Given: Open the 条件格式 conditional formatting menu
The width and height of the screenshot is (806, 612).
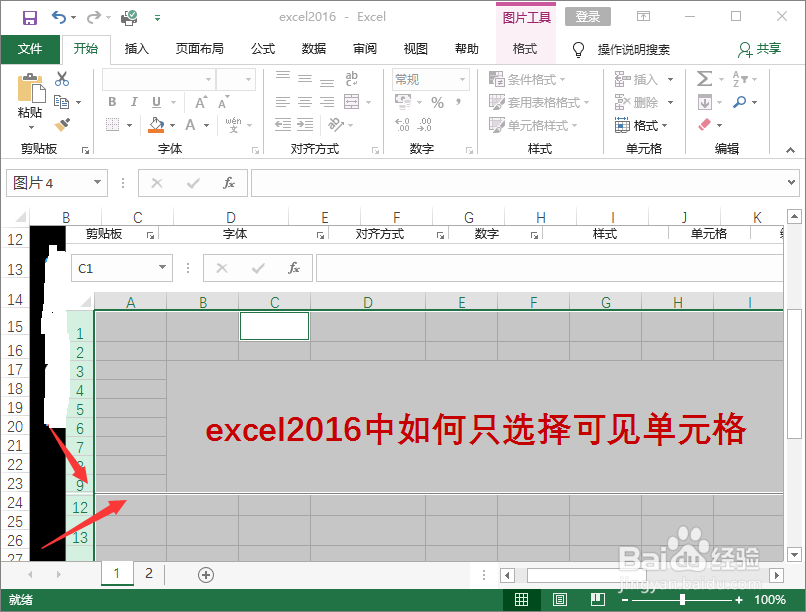Looking at the screenshot, I should coord(527,79).
